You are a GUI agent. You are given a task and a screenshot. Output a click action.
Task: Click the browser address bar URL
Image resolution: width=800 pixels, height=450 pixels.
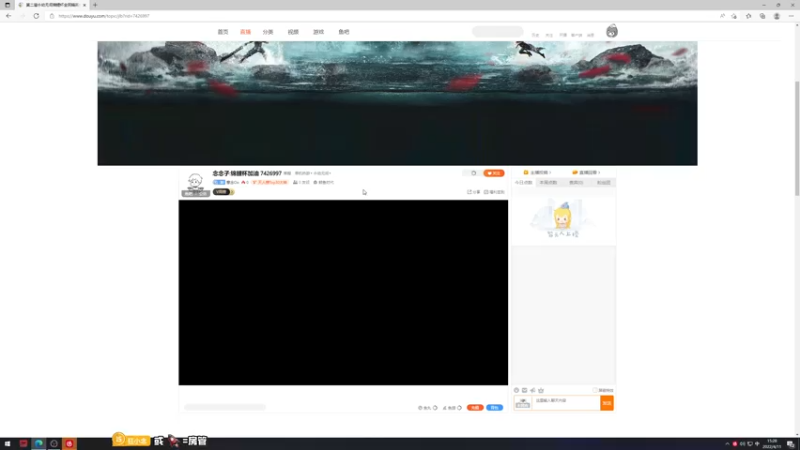pyautogui.click(x=104, y=16)
